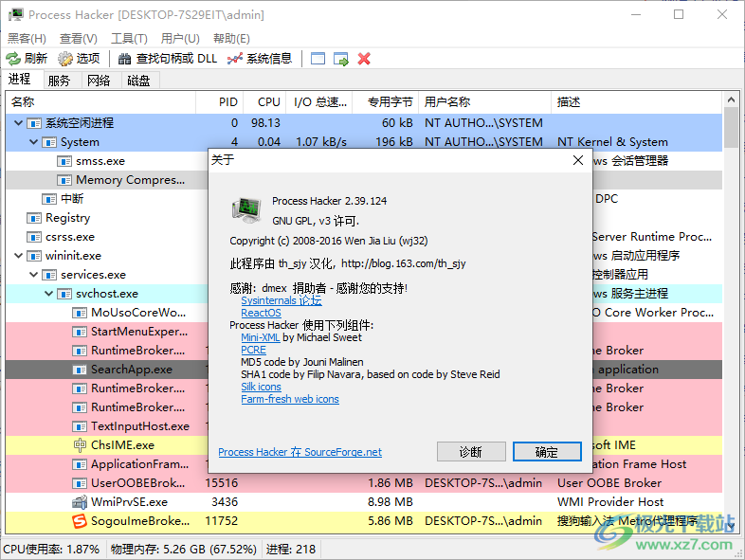Click the Process Hacker title bar app icon
The width and height of the screenshot is (745, 560).
pos(16,15)
